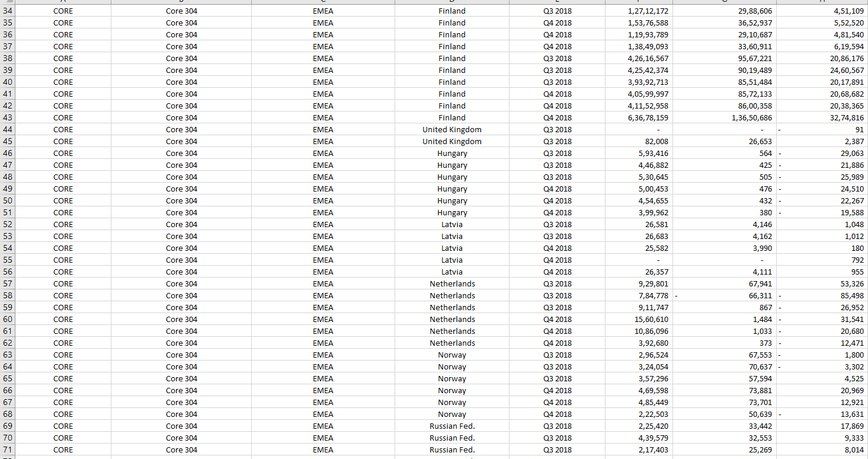Select the row 71 header
Image resolution: width=868 pixels, height=459 pixels.
tap(8, 450)
